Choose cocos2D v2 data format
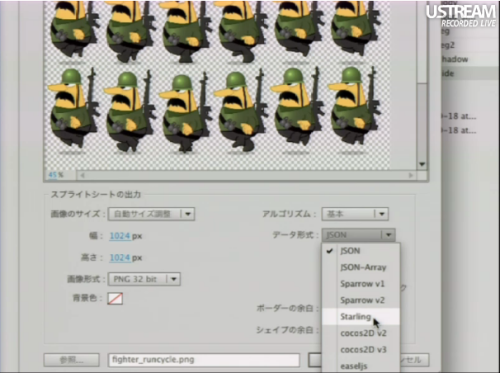 pyautogui.click(x=361, y=333)
